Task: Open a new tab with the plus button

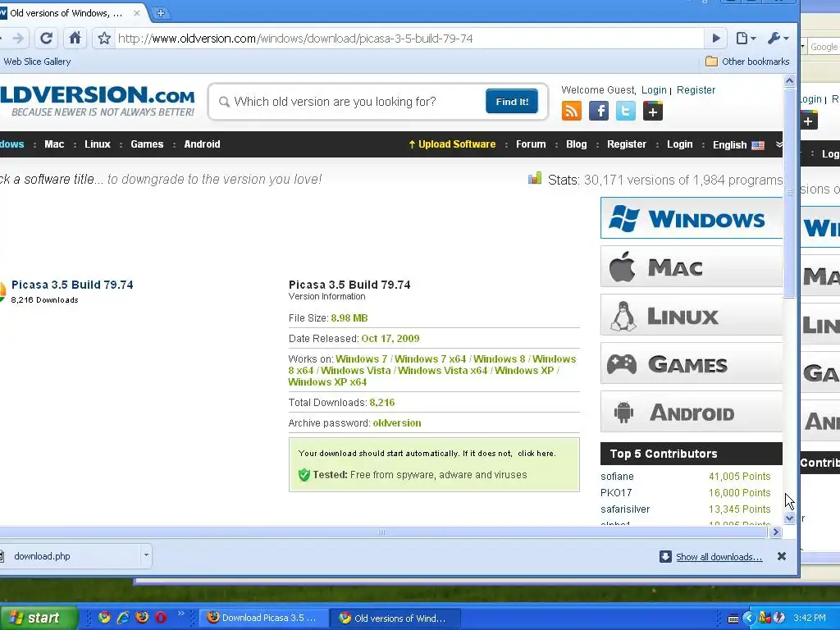Action: click(x=160, y=13)
